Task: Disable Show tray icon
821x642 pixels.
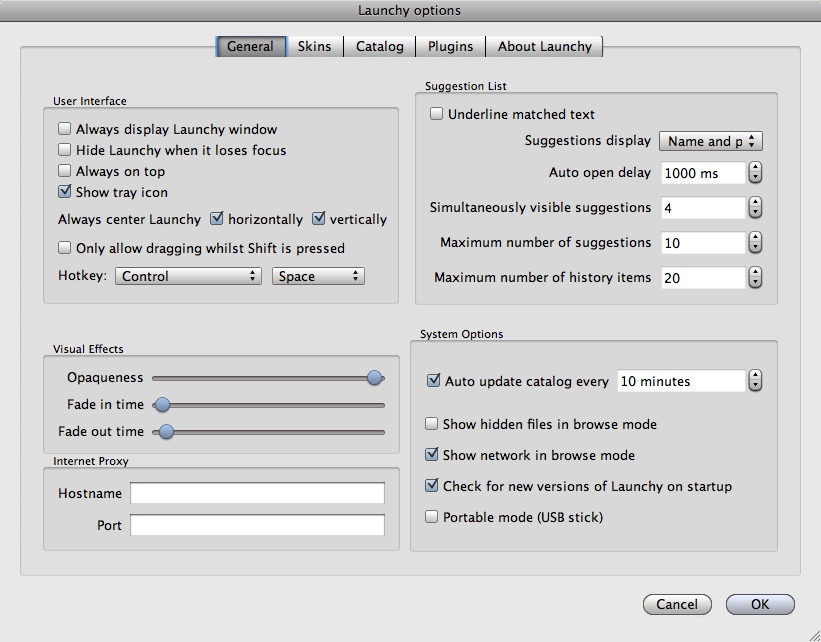Action: (x=63, y=192)
